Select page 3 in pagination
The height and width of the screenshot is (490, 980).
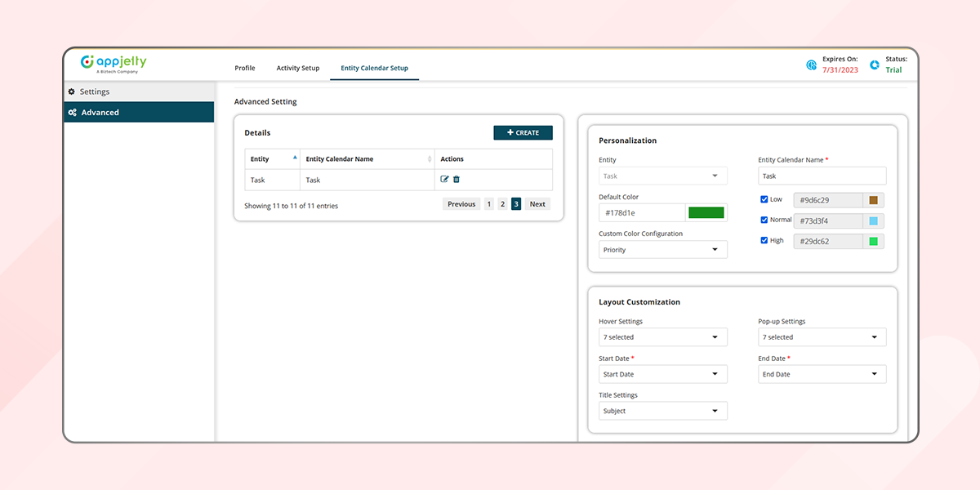[516, 204]
